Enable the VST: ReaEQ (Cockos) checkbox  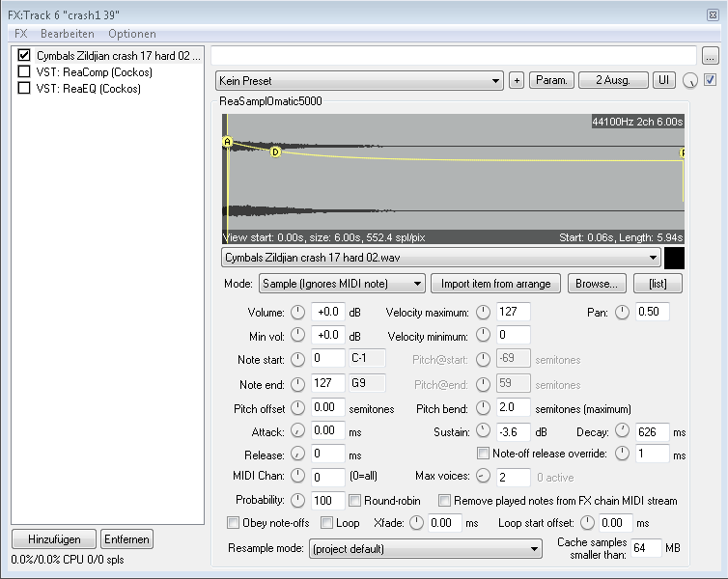click(x=24, y=88)
